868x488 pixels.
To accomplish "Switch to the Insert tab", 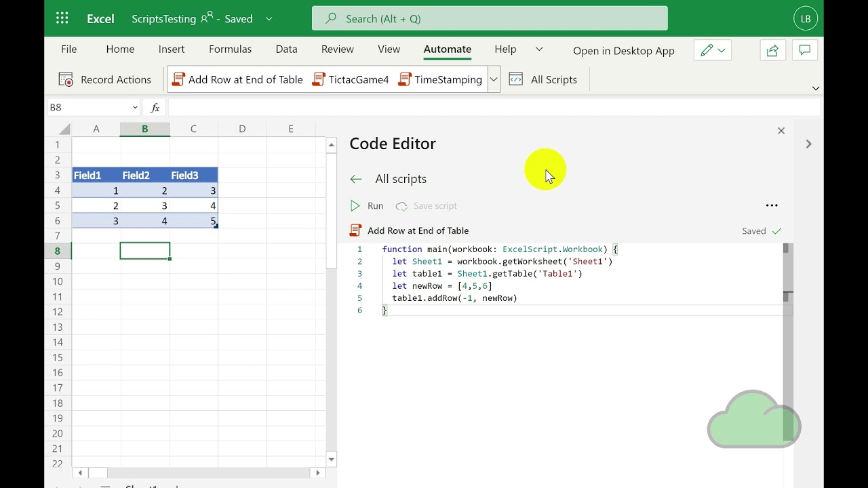I will click(172, 49).
